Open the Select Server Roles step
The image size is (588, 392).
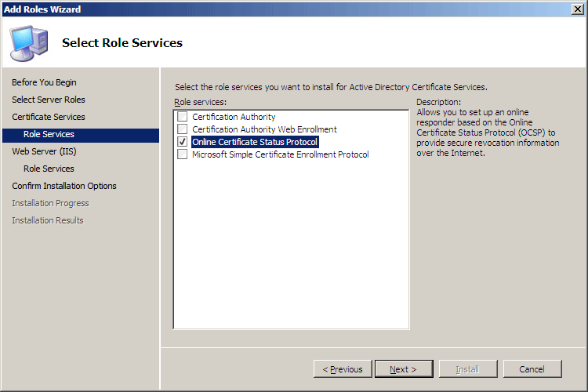click(49, 100)
